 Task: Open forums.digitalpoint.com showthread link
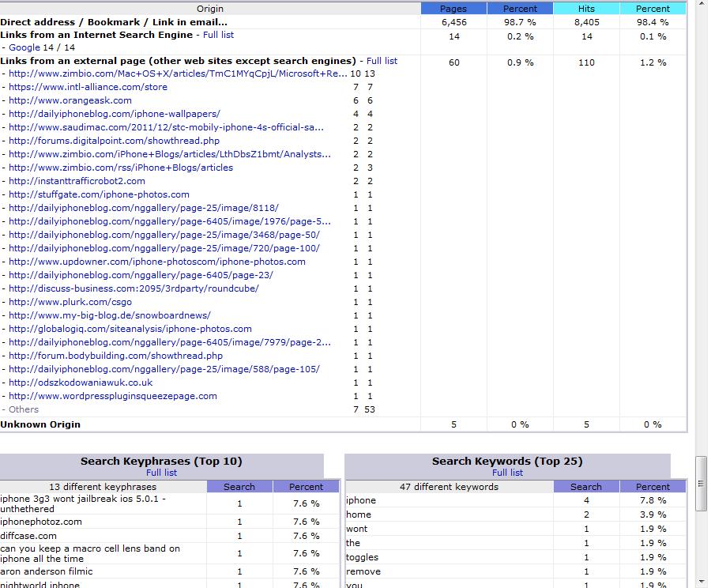pyautogui.click(x=114, y=141)
